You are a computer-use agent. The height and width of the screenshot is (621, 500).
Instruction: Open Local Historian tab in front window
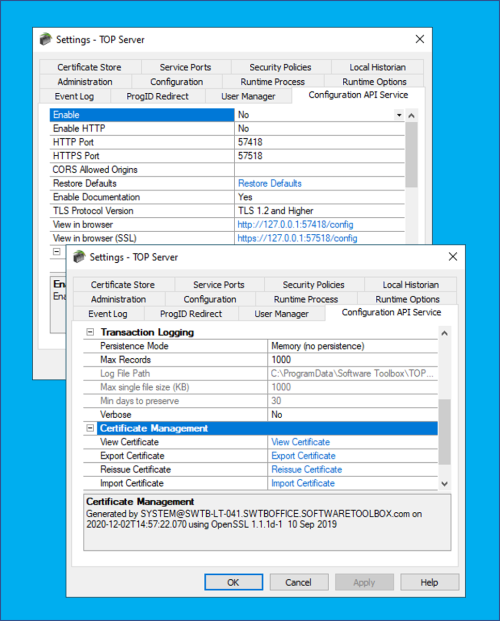[410, 285]
